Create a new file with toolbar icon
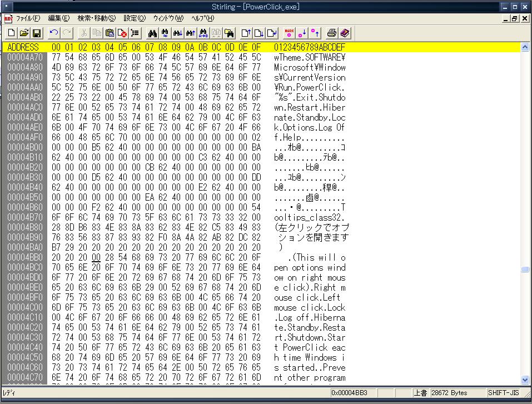532x404 pixels. (x=11, y=33)
